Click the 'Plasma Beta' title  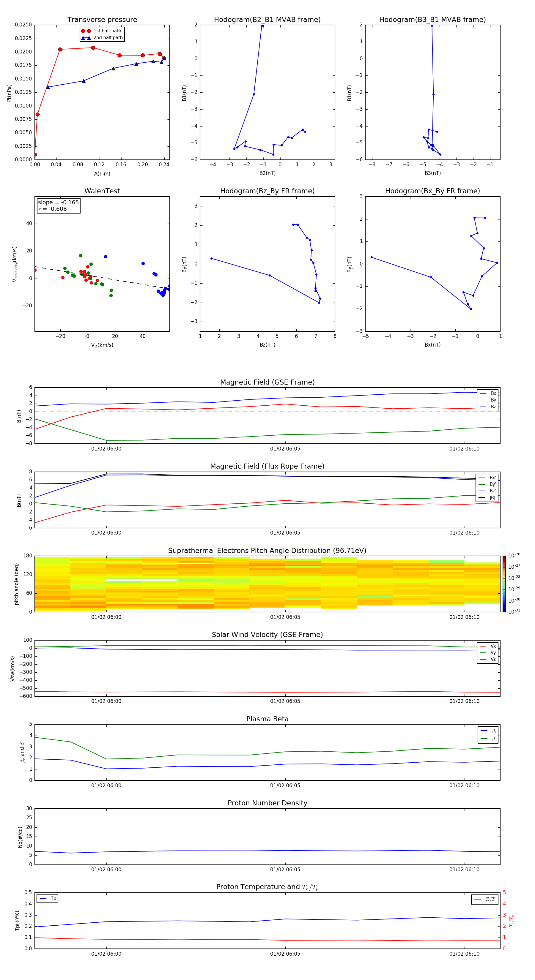pyautogui.click(x=267, y=719)
